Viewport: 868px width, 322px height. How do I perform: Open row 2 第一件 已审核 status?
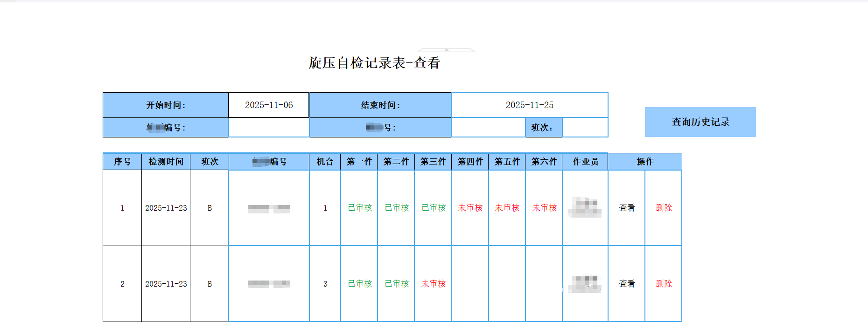tap(360, 284)
